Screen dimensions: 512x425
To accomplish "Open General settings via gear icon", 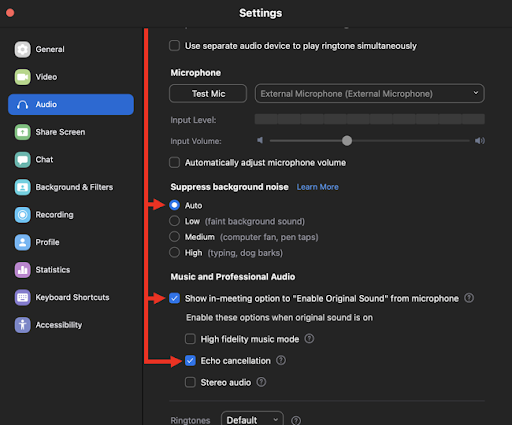I will pos(22,49).
